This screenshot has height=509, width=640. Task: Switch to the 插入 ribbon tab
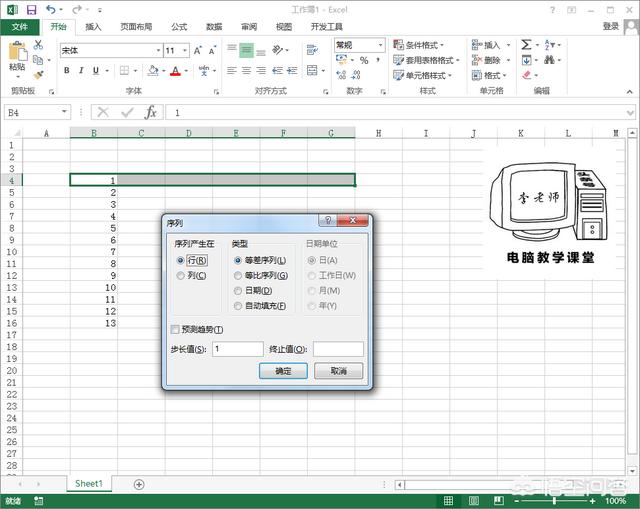[x=93, y=27]
